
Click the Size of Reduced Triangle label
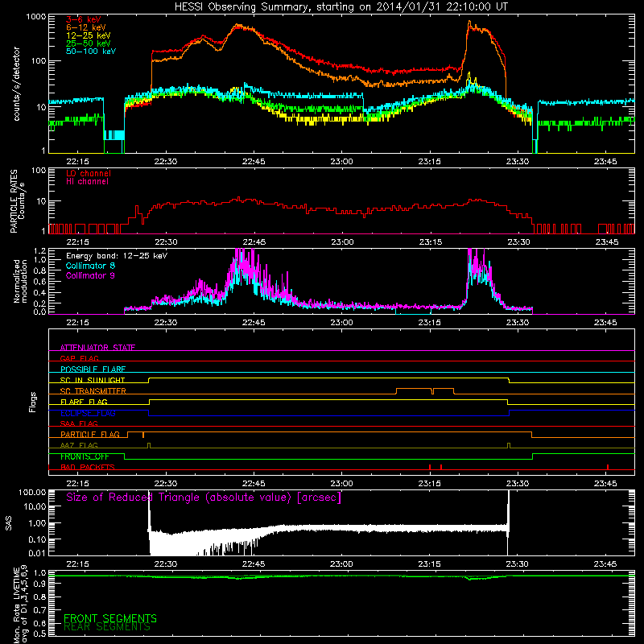tap(204, 497)
